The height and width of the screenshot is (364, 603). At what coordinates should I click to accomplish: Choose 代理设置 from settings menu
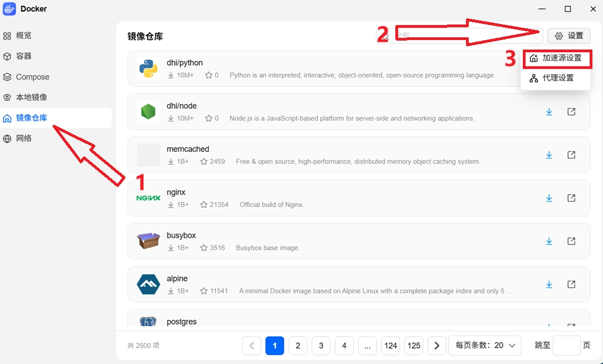[x=556, y=78]
